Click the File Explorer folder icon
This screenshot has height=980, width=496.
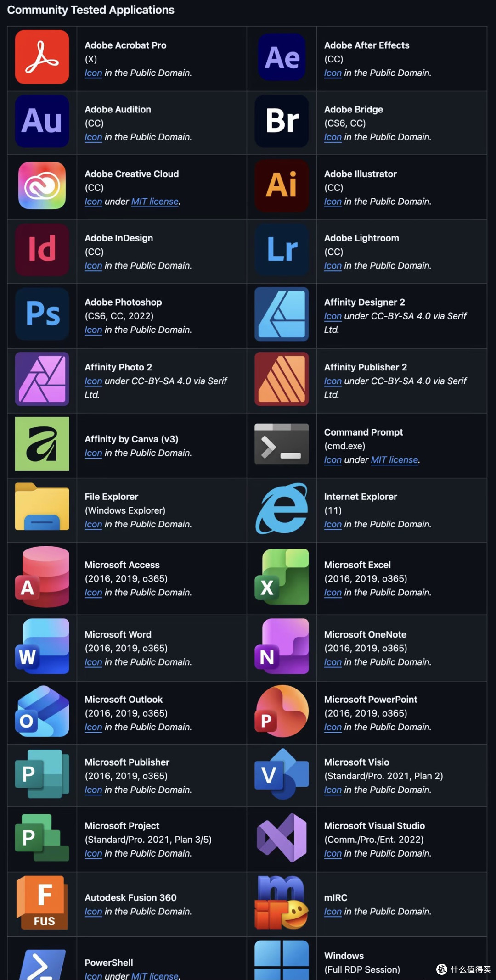pyautogui.click(x=42, y=507)
